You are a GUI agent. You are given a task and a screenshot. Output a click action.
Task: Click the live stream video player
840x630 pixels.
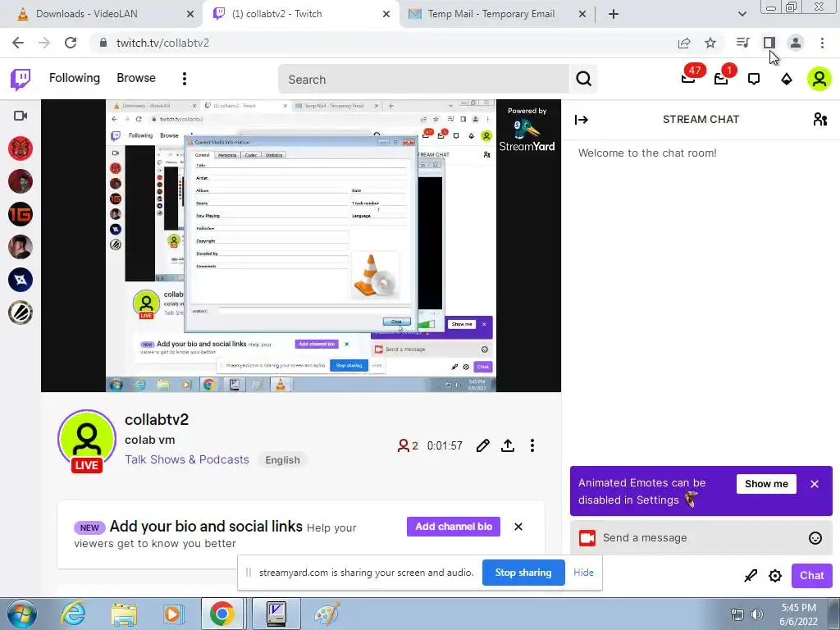click(301, 245)
